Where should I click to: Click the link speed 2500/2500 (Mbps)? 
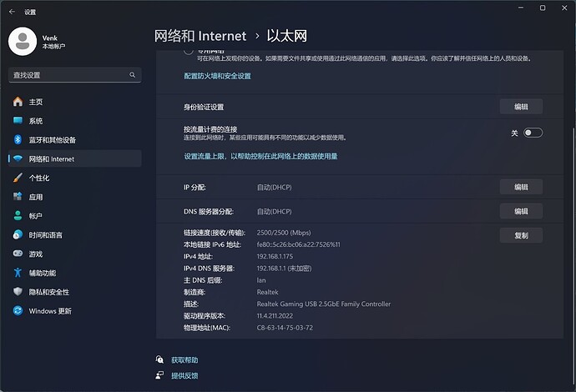284,233
